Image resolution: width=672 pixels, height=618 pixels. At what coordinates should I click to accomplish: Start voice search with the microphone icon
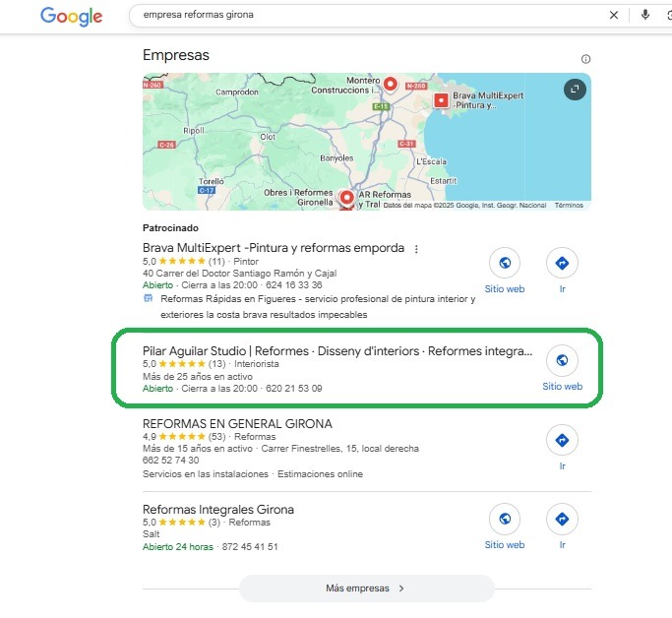pyautogui.click(x=645, y=15)
